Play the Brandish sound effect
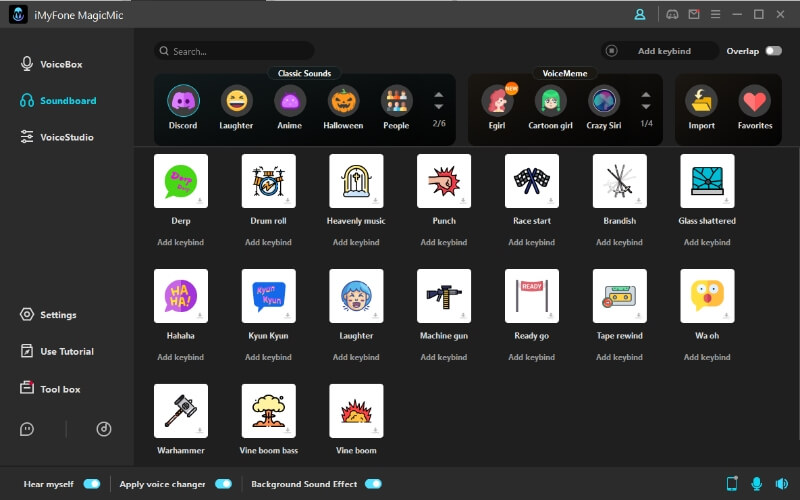The width and height of the screenshot is (800, 500). [619, 181]
